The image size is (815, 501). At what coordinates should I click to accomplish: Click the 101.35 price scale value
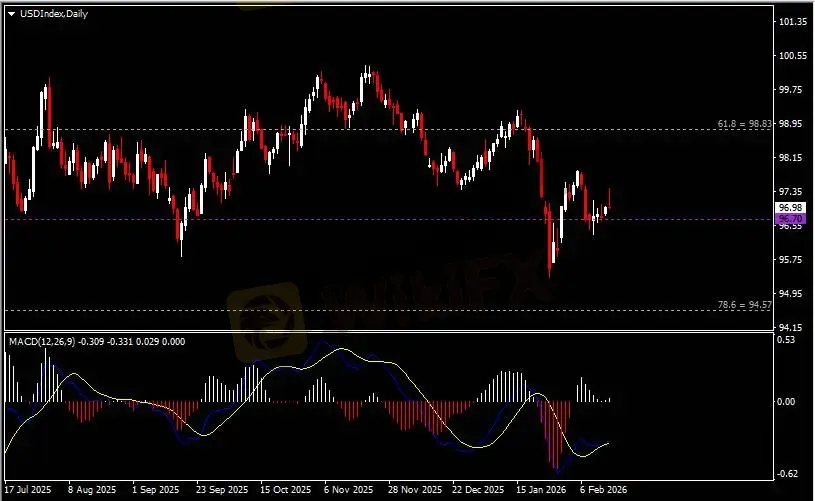coord(795,21)
